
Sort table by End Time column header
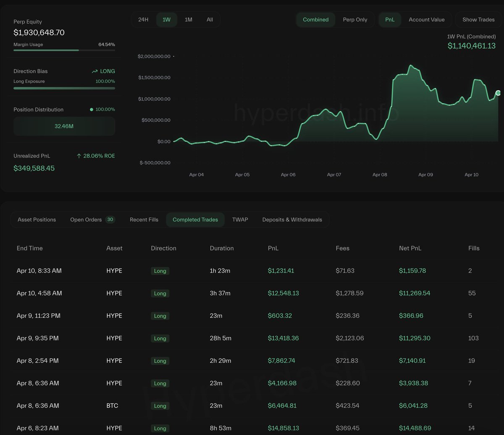29,248
